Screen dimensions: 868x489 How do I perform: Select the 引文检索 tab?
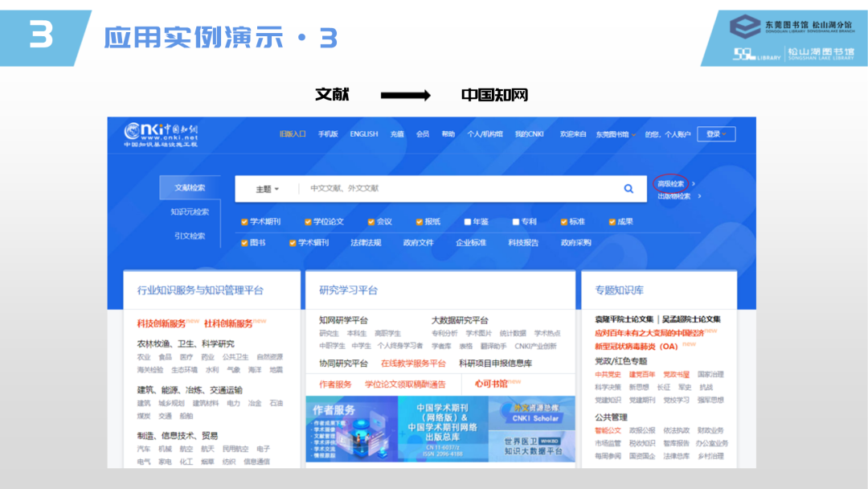[x=190, y=236]
